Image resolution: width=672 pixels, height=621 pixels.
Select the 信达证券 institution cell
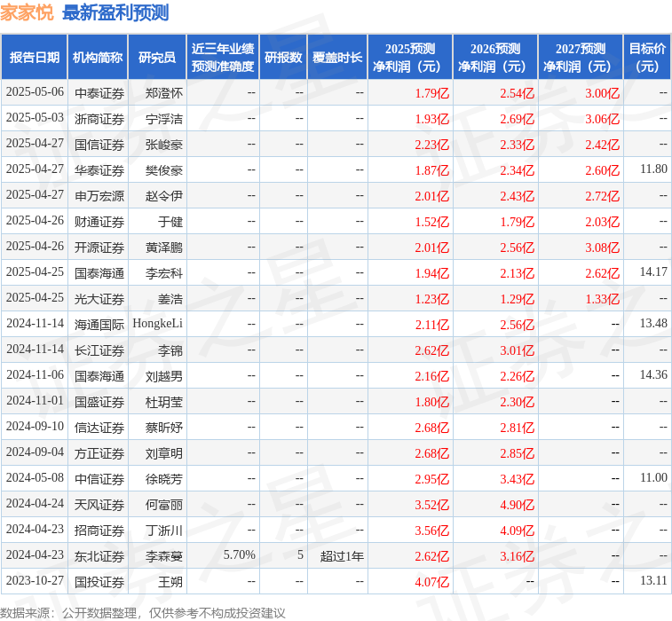[x=99, y=428]
